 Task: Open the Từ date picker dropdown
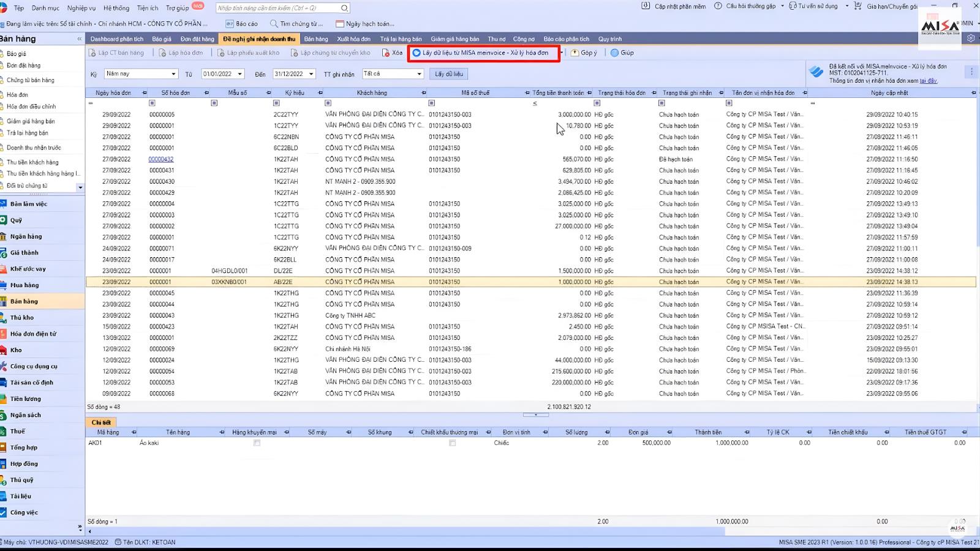click(239, 74)
